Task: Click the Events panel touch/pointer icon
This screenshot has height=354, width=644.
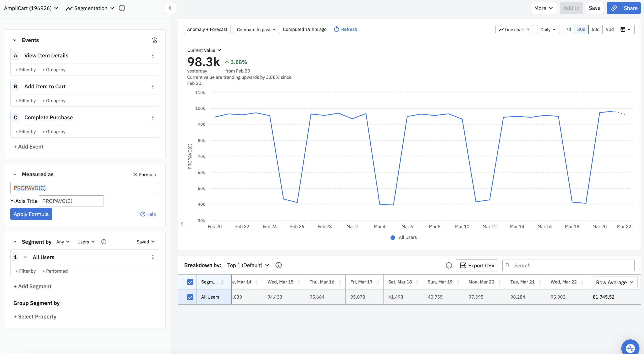Action: [154, 40]
